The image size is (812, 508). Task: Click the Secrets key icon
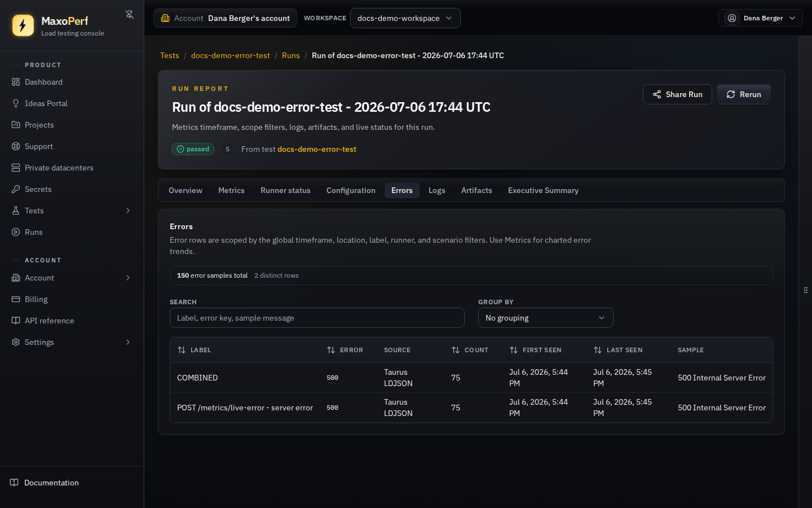tap(16, 189)
